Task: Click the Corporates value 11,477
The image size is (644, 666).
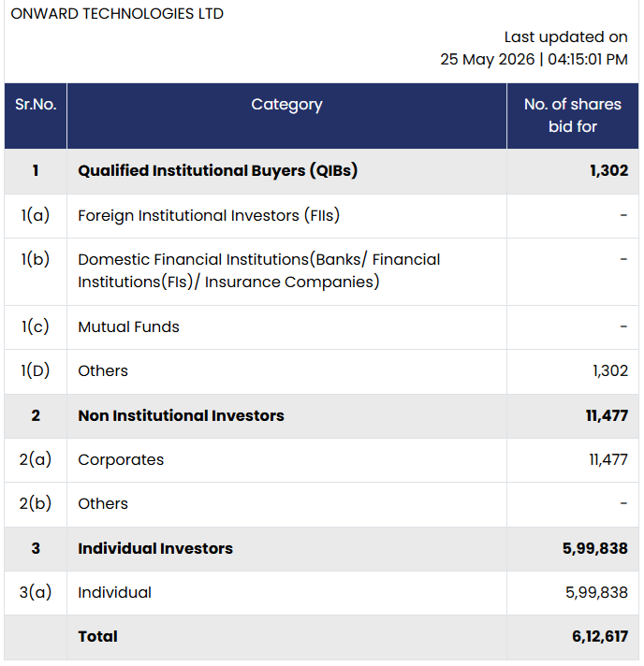Action: [608, 459]
